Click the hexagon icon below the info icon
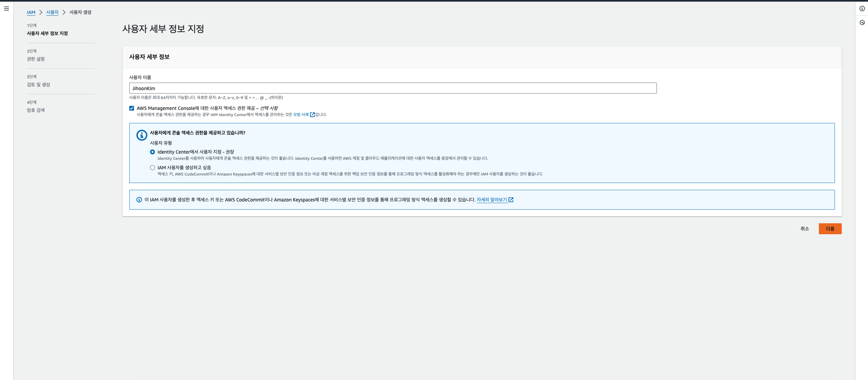Image resolution: width=868 pixels, height=380 pixels. pos(862,23)
